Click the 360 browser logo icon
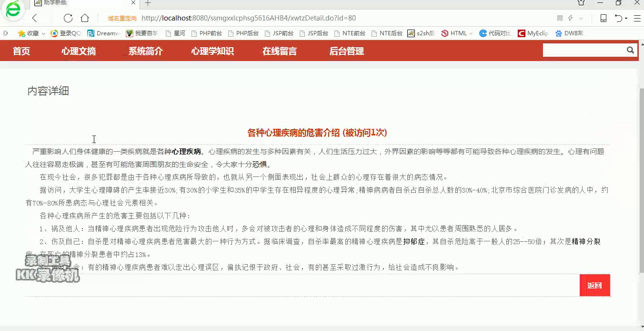Viewport: 644px width, 331px height. pyautogui.click(x=13, y=10)
